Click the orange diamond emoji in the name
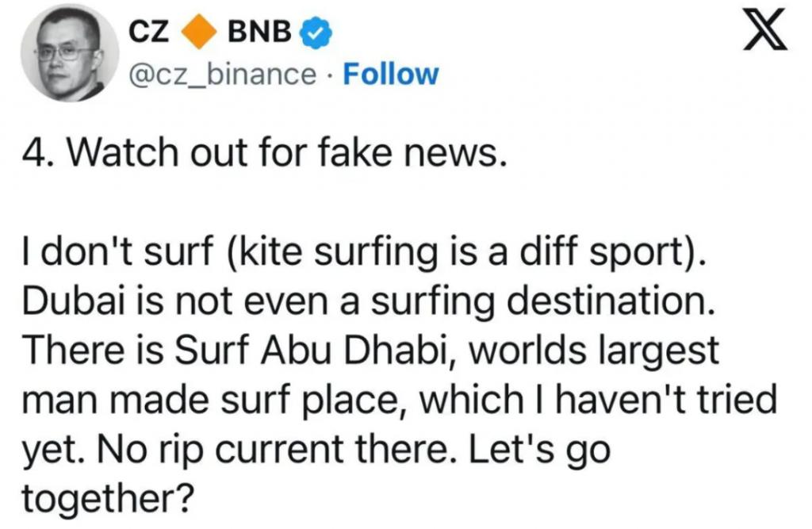 [199, 33]
